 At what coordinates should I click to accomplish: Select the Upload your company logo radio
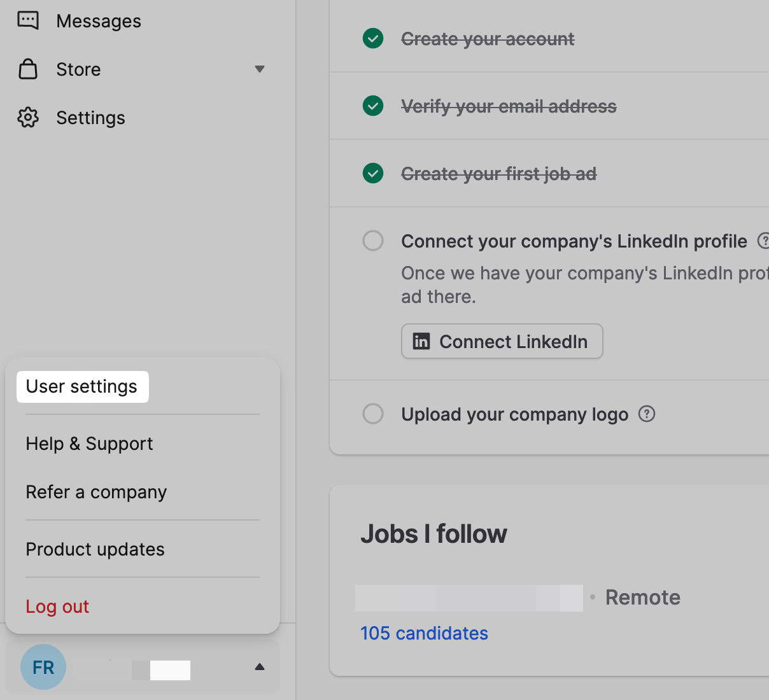[373, 414]
